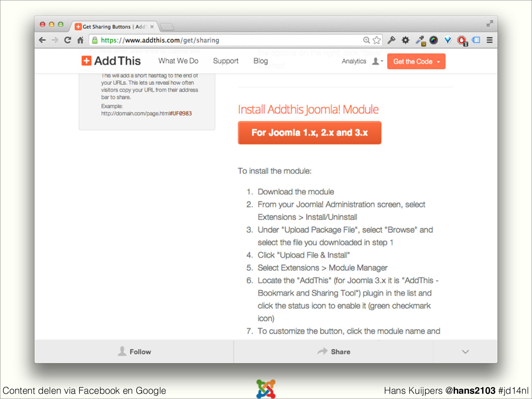Click the Follow button
The image size is (532, 399).
click(134, 351)
